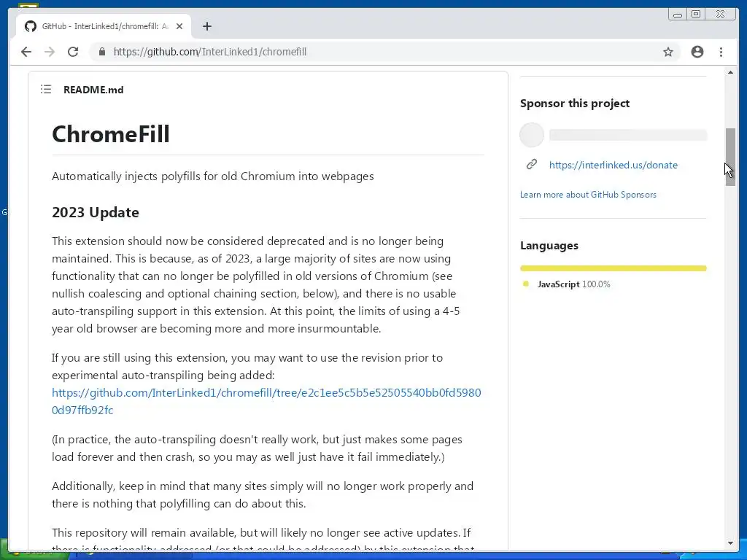Click the link icon beside donate URL
747x560 pixels.
click(532, 165)
